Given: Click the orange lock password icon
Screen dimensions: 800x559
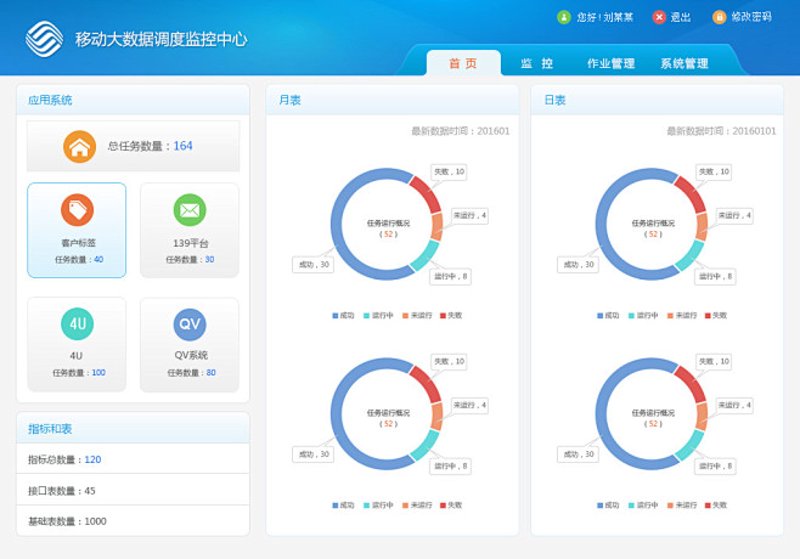Looking at the screenshot, I should 719,17.
